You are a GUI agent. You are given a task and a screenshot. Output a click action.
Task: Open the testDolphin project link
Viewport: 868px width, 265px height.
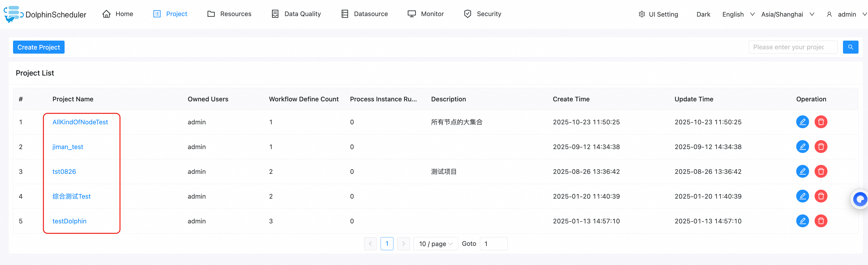click(69, 221)
